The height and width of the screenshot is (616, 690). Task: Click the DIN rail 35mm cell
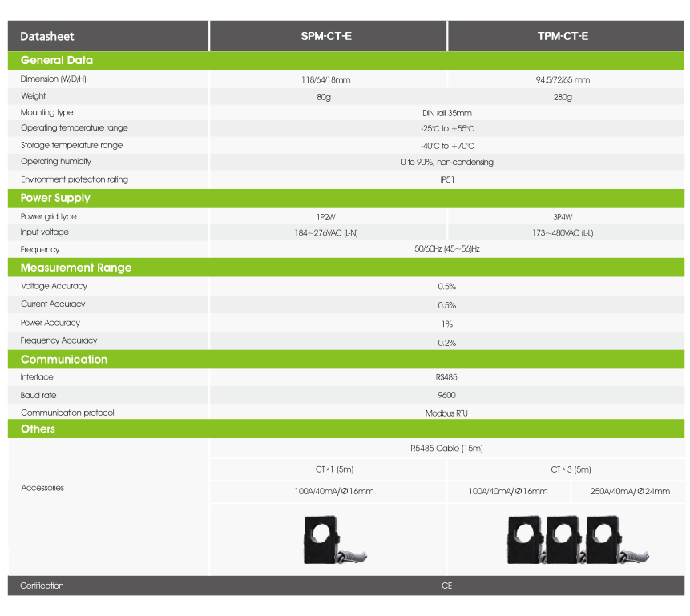click(x=447, y=113)
